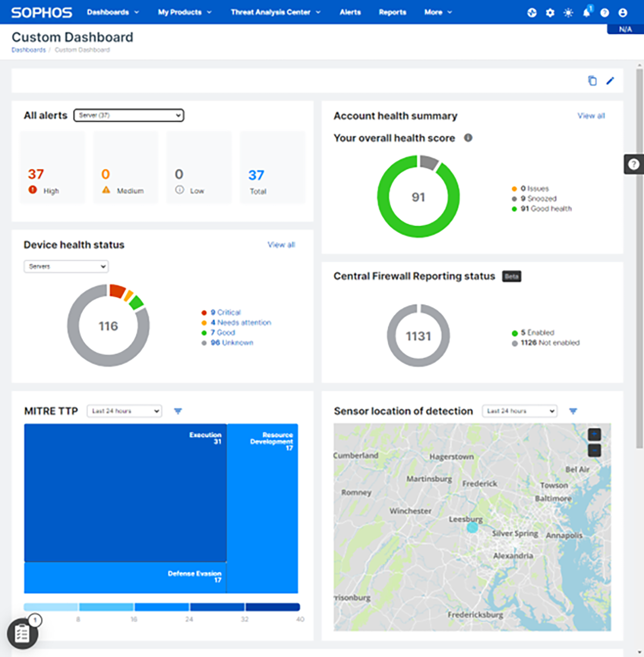Open the notifications bell icon

[586, 12]
